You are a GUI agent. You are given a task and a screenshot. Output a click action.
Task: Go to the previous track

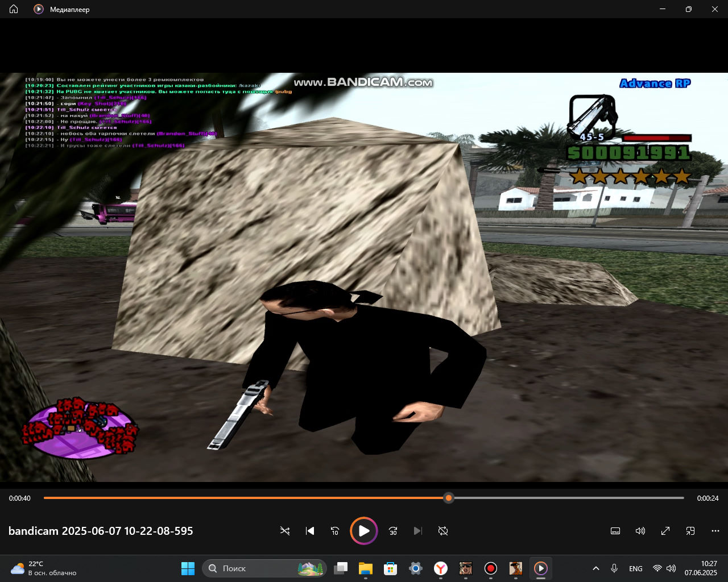click(310, 531)
